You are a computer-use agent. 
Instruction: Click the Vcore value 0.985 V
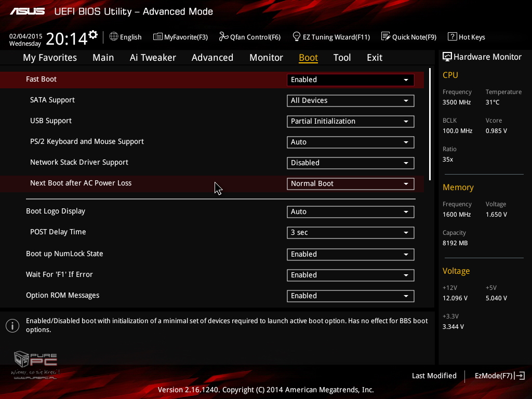click(x=496, y=131)
